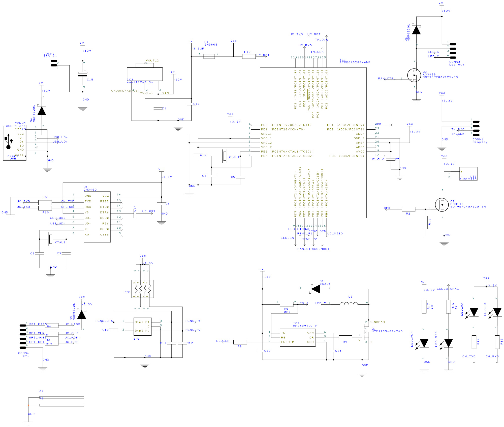The width and height of the screenshot is (504, 427).
Task: Click resistor R11 symbol
Action: coord(425,223)
